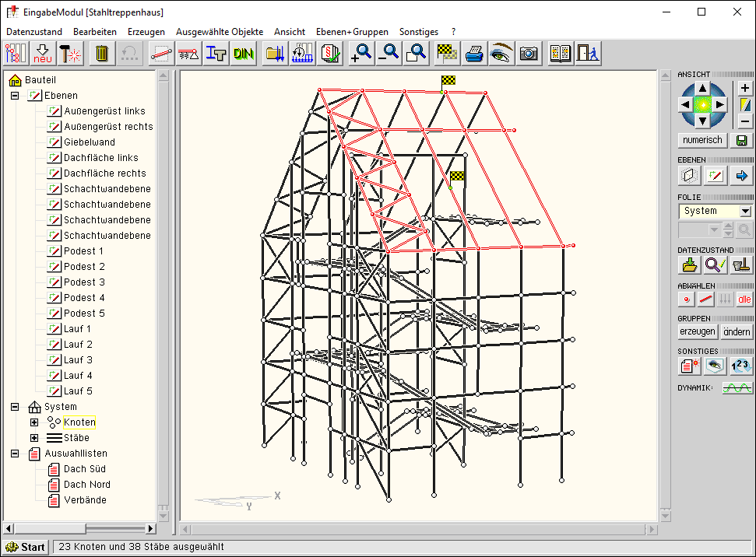Open the Ebenen+Gruppen menu
This screenshot has height=557, width=756.
click(351, 32)
